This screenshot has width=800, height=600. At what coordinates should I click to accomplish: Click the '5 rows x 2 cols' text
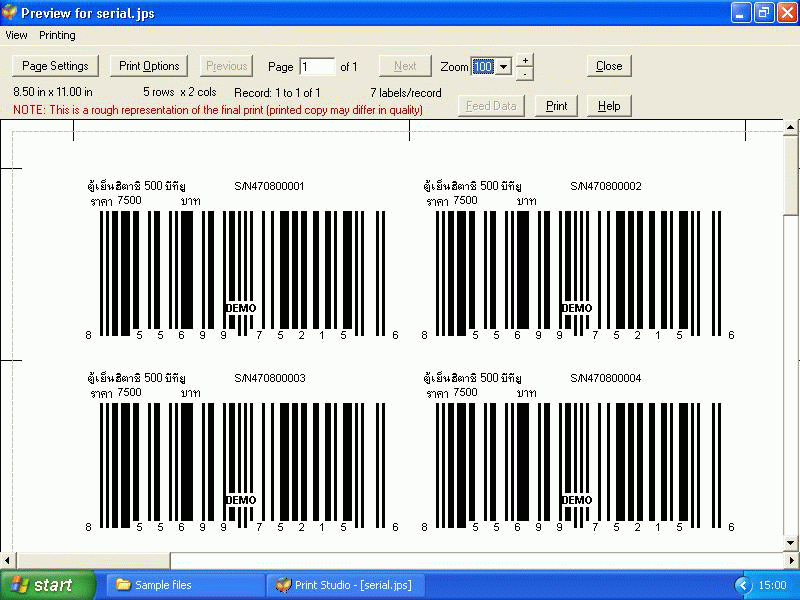tap(180, 92)
